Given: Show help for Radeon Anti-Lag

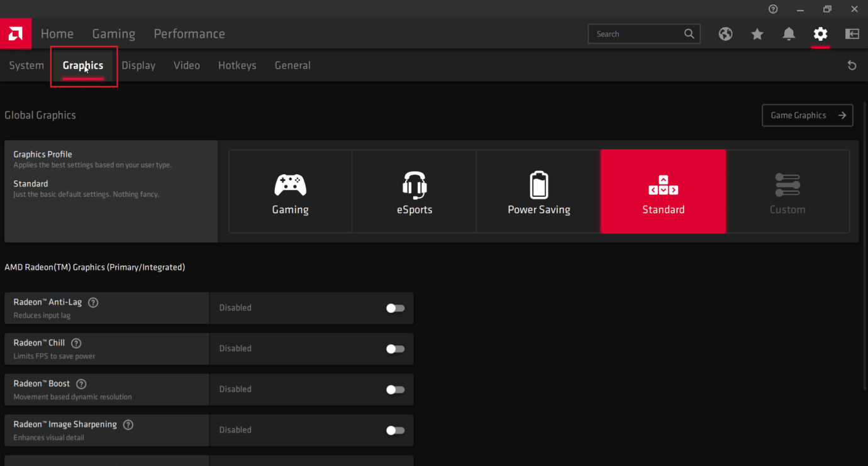Looking at the screenshot, I should pyautogui.click(x=93, y=302).
